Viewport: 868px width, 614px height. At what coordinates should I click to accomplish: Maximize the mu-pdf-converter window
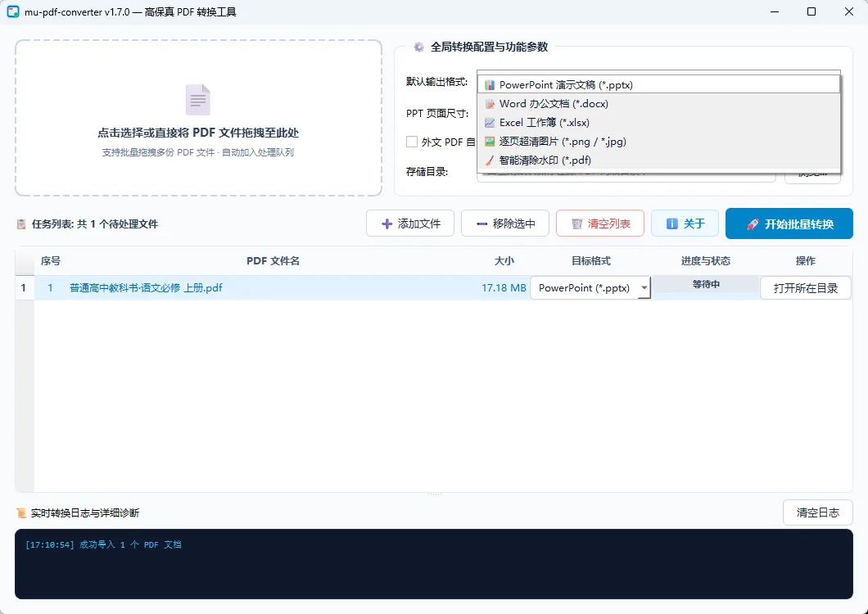pos(811,11)
